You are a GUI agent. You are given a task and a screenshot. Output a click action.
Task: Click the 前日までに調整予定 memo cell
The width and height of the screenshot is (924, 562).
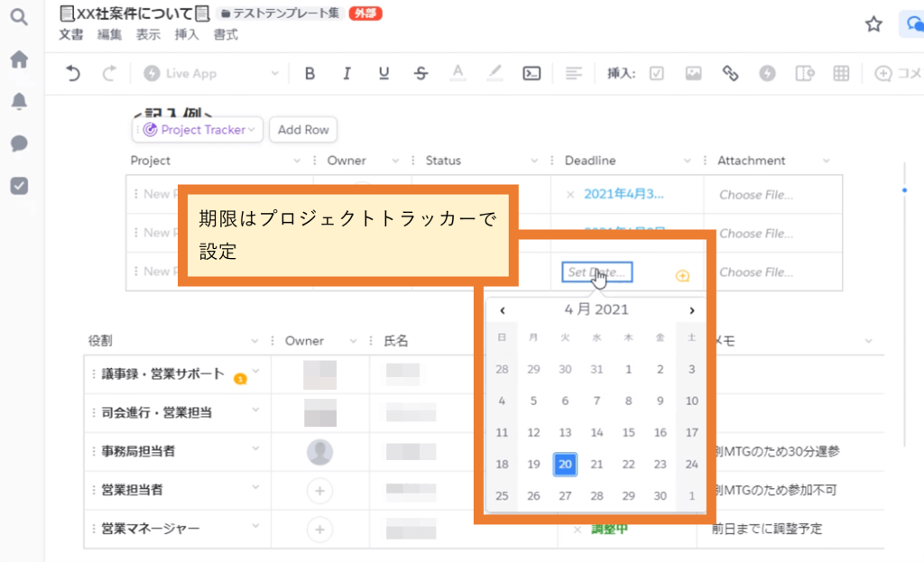(x=766, y=529)
